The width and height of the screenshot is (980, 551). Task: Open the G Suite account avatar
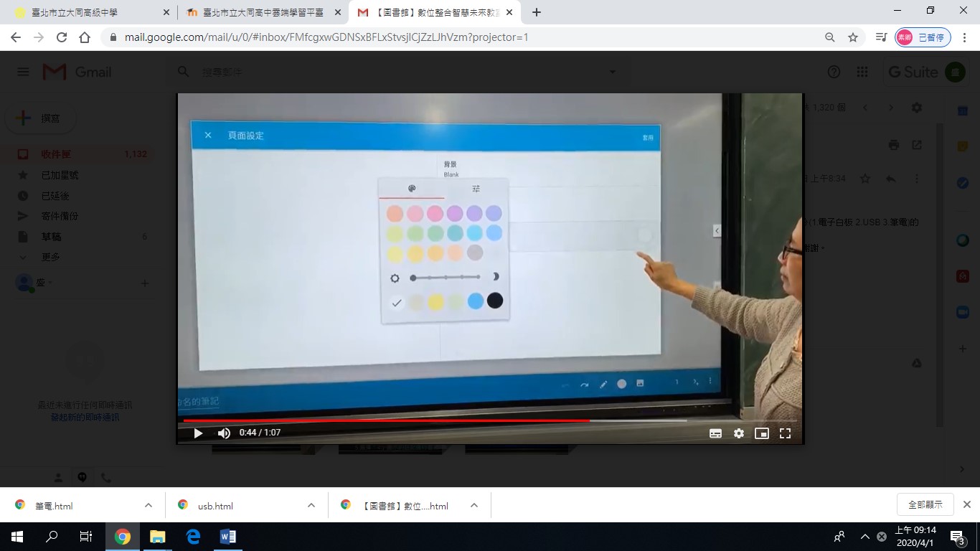[954, 72]
